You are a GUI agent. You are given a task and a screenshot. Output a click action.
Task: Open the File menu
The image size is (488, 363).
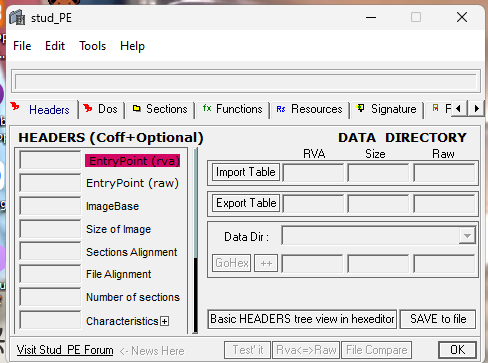coord(22,46)
